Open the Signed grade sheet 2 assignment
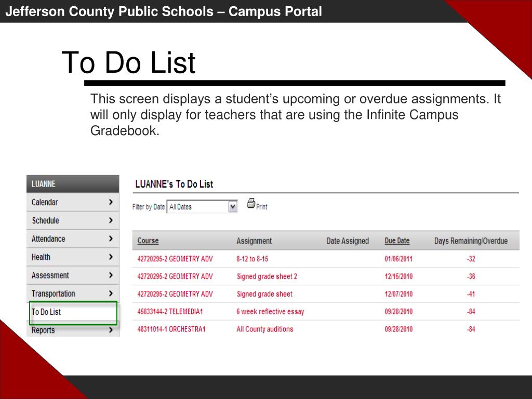Screen dimensions: 532x399 [x=267, y=276]
